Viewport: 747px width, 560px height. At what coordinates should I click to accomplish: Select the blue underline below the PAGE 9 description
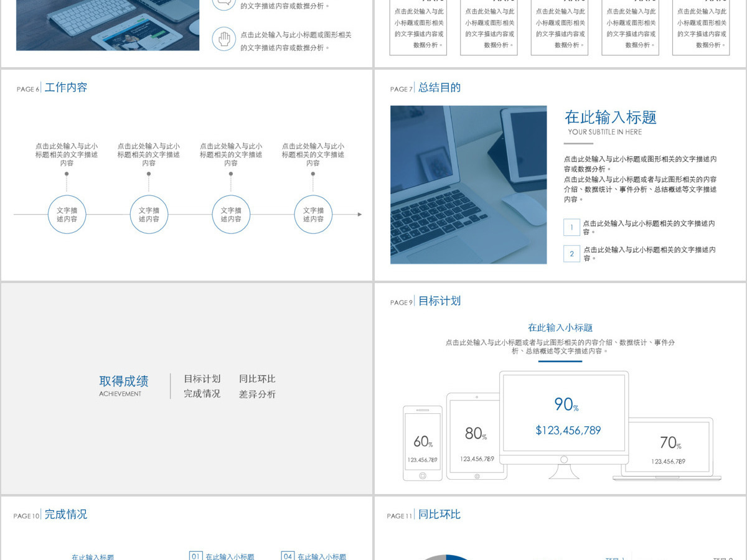click(560, 361)
